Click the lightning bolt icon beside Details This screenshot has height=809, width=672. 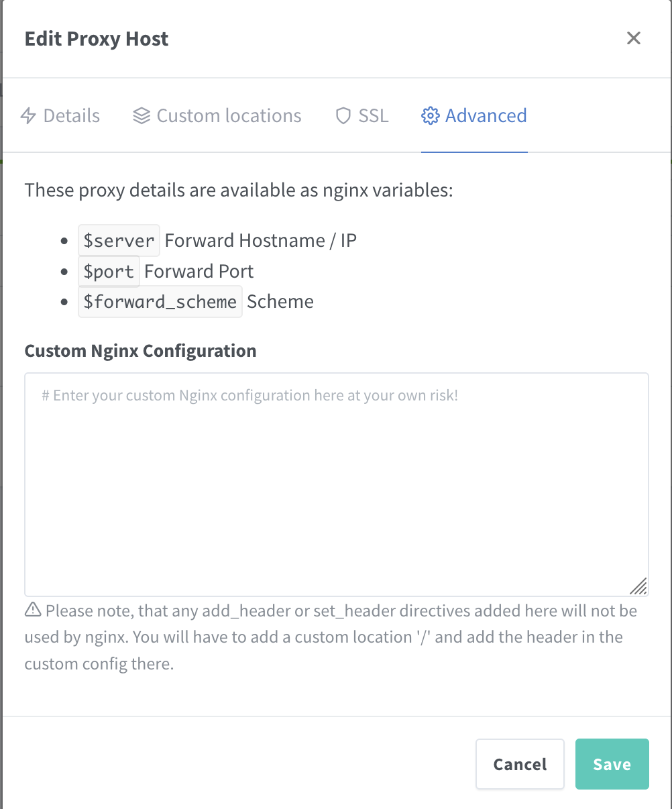pos(28,116)
